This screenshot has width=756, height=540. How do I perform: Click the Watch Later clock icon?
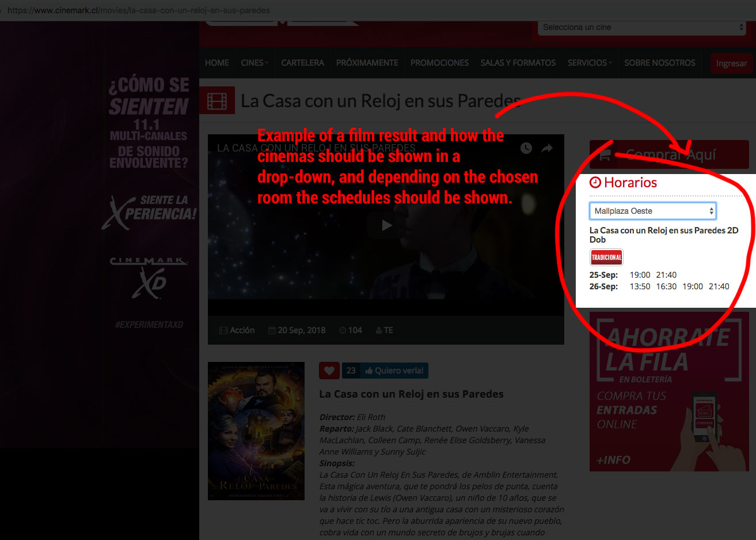(x=526, y=148)
